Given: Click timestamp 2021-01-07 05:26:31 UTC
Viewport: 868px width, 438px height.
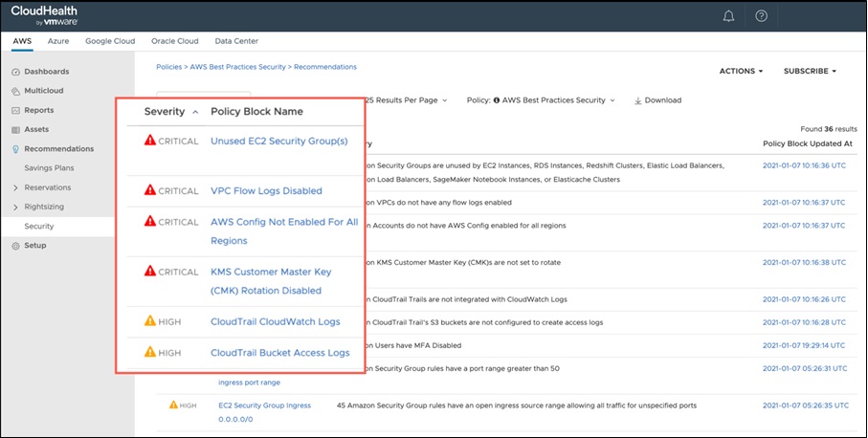Looking at the screenshot, I should (x=805, y=368).
